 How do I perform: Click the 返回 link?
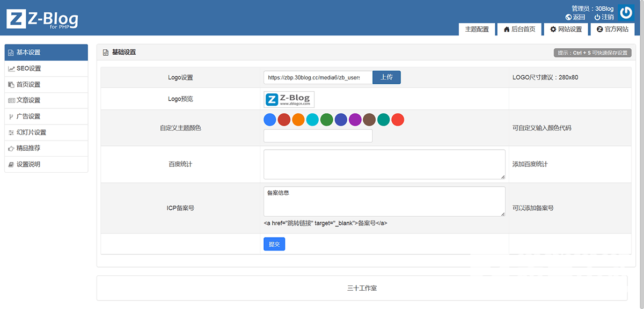point(575,17)
